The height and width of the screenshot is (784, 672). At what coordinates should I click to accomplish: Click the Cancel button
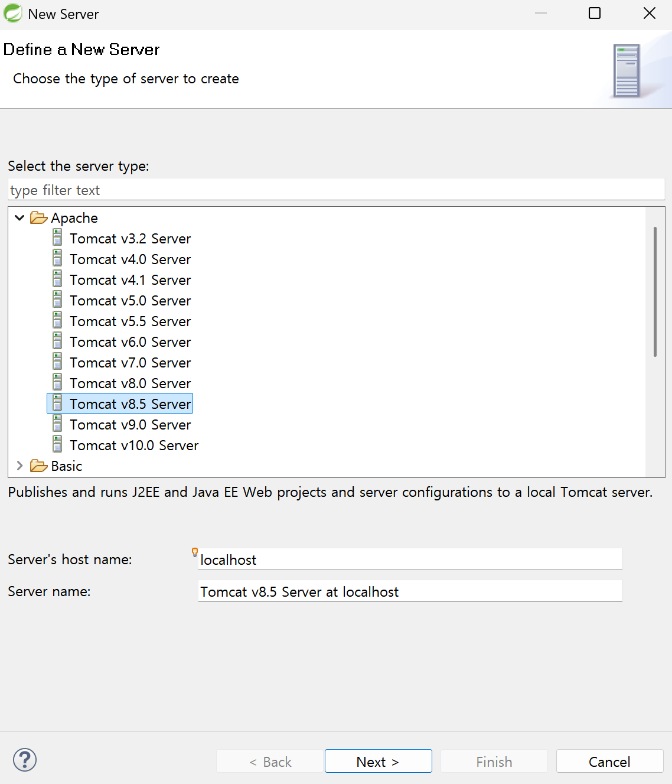(x=609, y=762)
